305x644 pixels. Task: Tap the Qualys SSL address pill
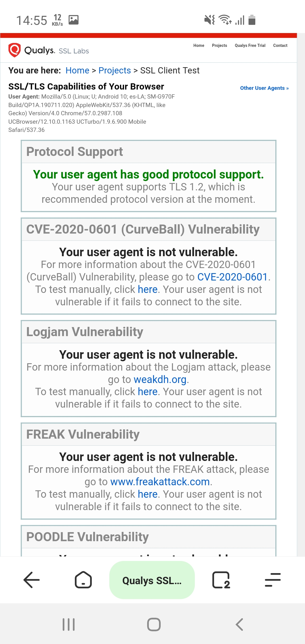point(152,580)
